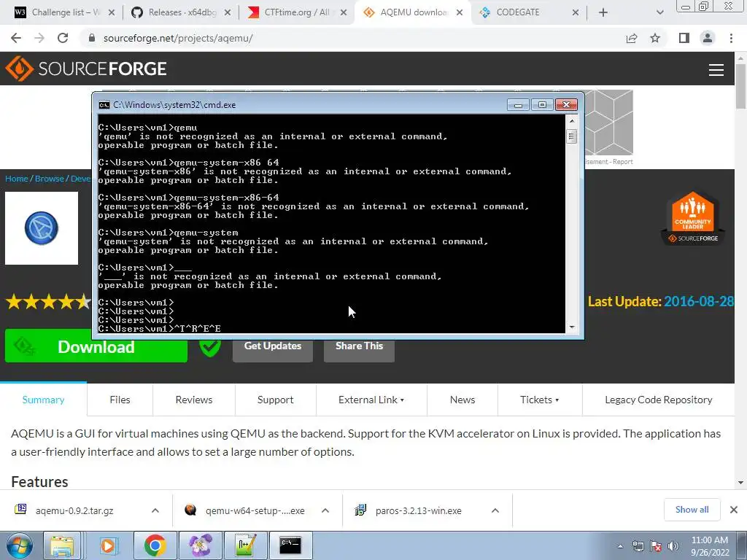This screenshot has height=560, width=747.
Task: Expand the External Link dropdown
Action: click(371, 400)
